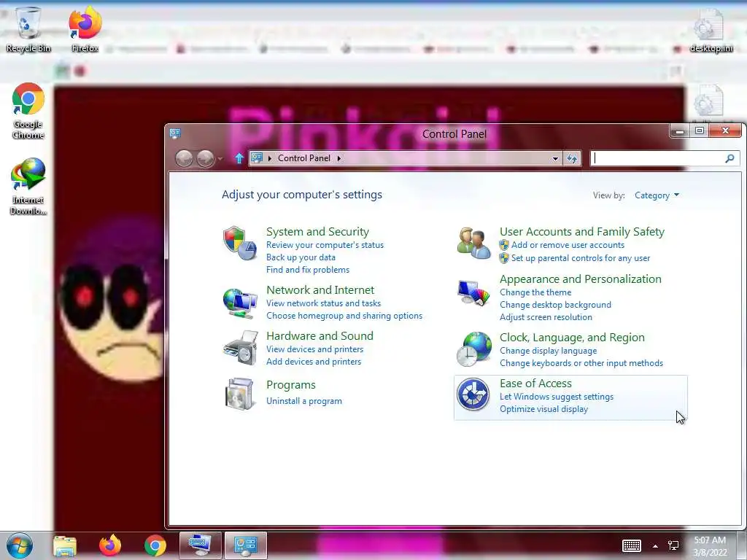The height and width of the screenshot is (560, 747).
Task: Click Optimize visual display
Action: tap(543, 409)
